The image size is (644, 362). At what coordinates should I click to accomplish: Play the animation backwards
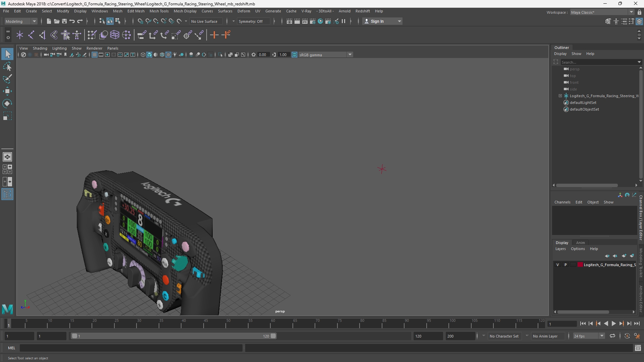pyautogui.click(x=606, y=323)
